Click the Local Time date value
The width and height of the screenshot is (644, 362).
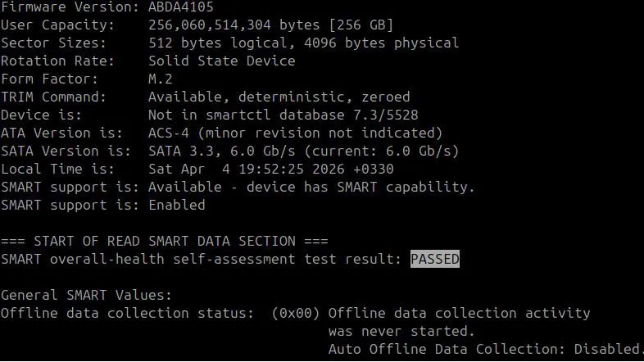pyautogui.click(x=271, y=169)
